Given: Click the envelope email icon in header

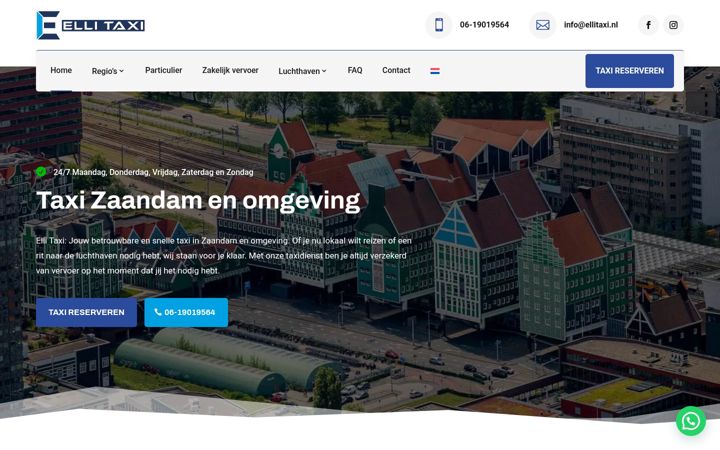Looking at the screenshot, I should click(x=543, y=25).
